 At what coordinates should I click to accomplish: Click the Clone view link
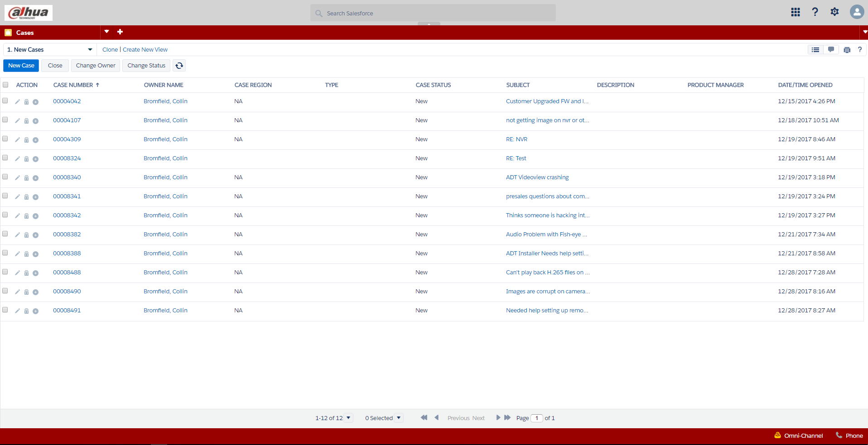[110, 50]
